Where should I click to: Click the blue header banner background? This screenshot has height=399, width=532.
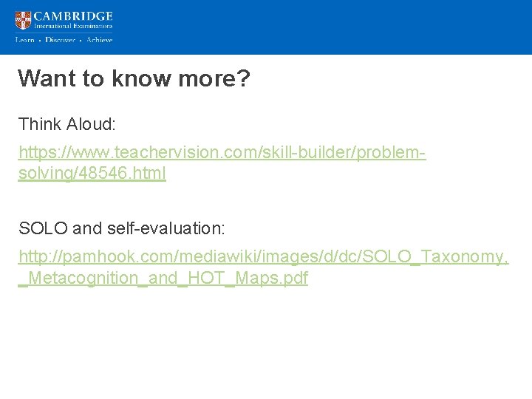click(332, 27)
